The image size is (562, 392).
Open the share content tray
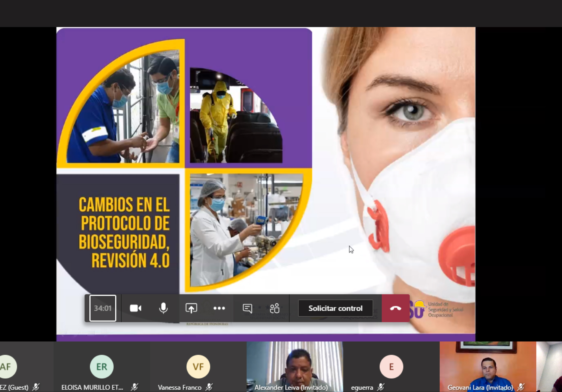[191, 308]
